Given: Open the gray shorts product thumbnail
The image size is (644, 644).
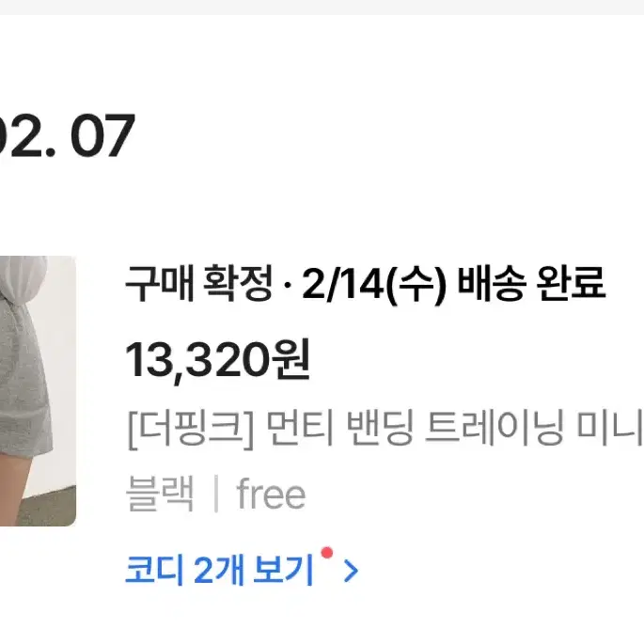Looking at the screenshot, I should pos(38,390).
